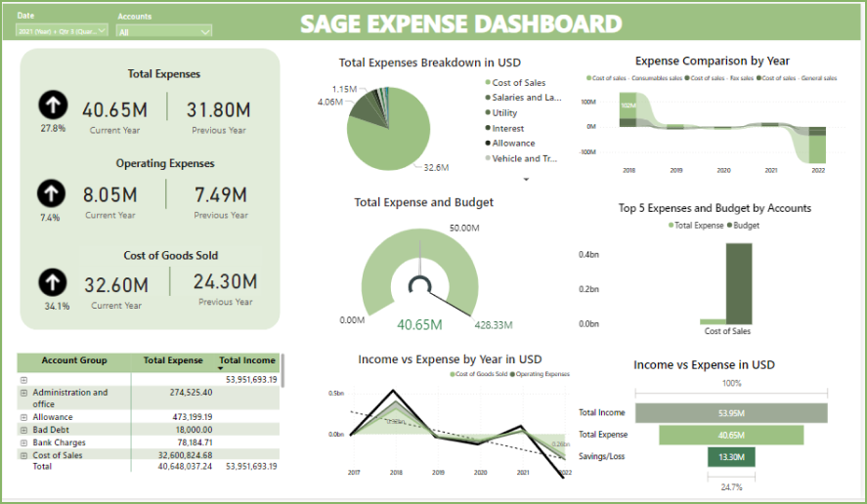Image resolution: width=867 pixels, height=504 pixels.
Task: Click the Total Expenses up-arrow icon
Action: point(53,105)
